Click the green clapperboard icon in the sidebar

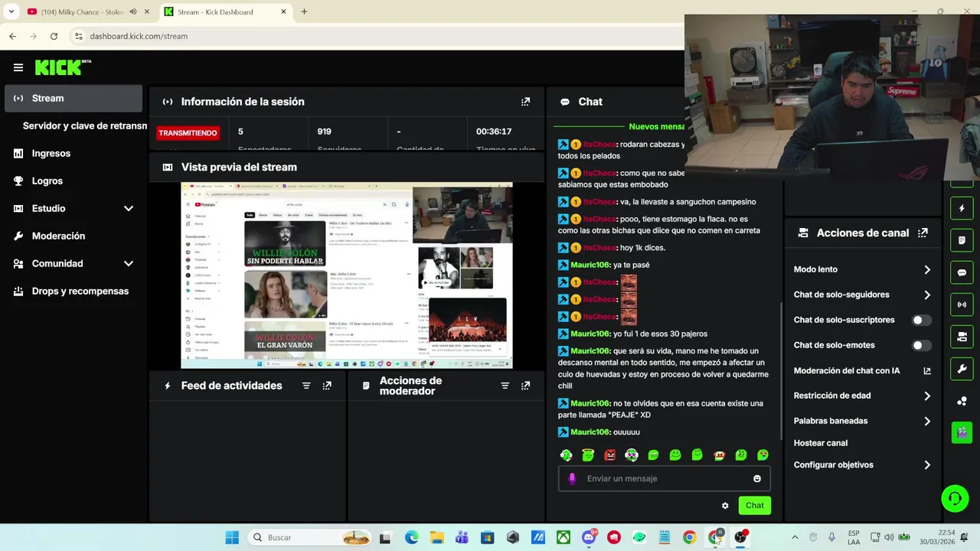tap(962, 432)
